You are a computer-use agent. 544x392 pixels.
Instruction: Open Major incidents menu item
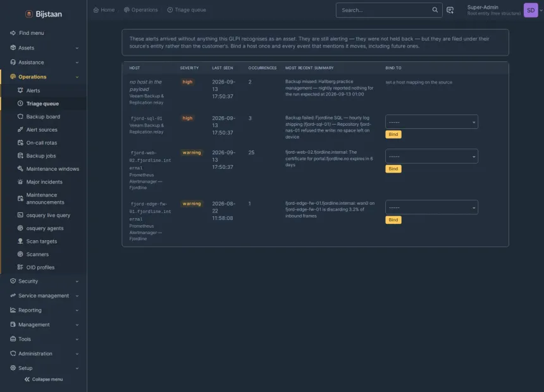click(44, 182)
